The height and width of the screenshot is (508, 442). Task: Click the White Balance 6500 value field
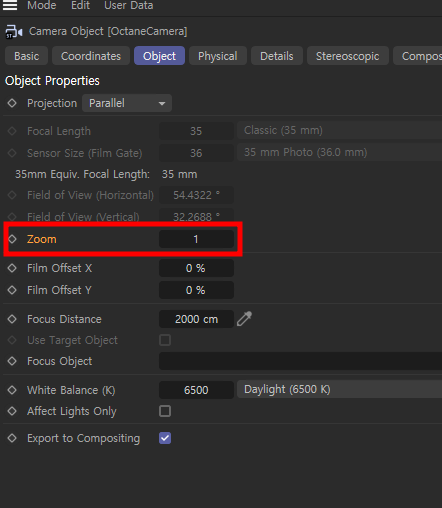[x=196, y=390]
